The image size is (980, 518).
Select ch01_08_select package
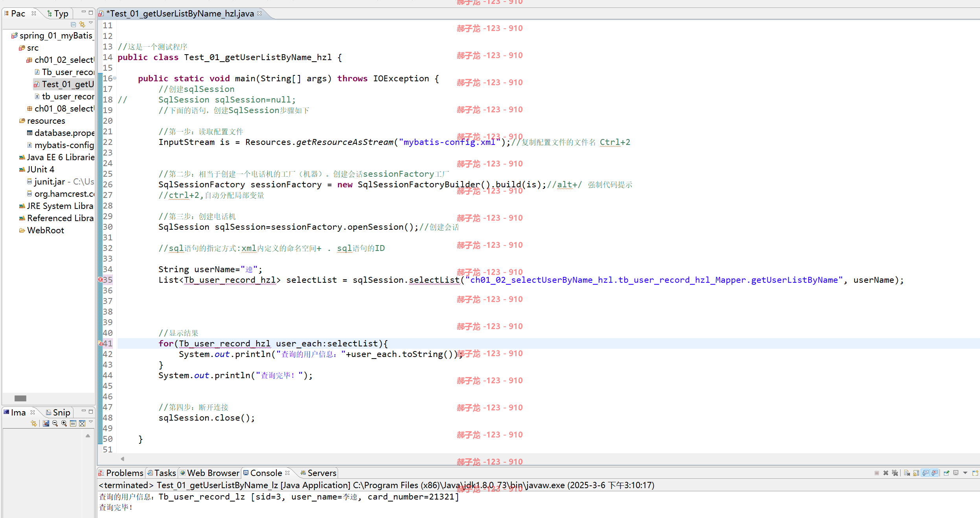click(60, 109)
